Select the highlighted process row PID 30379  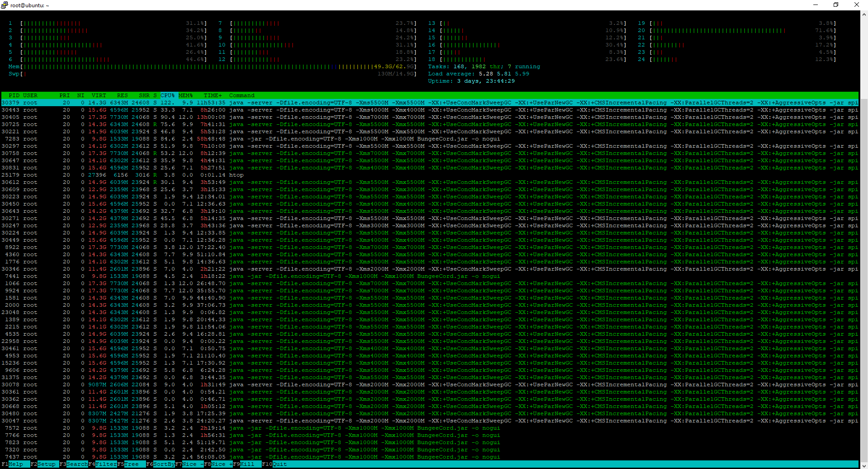click(x=430, y=103)
